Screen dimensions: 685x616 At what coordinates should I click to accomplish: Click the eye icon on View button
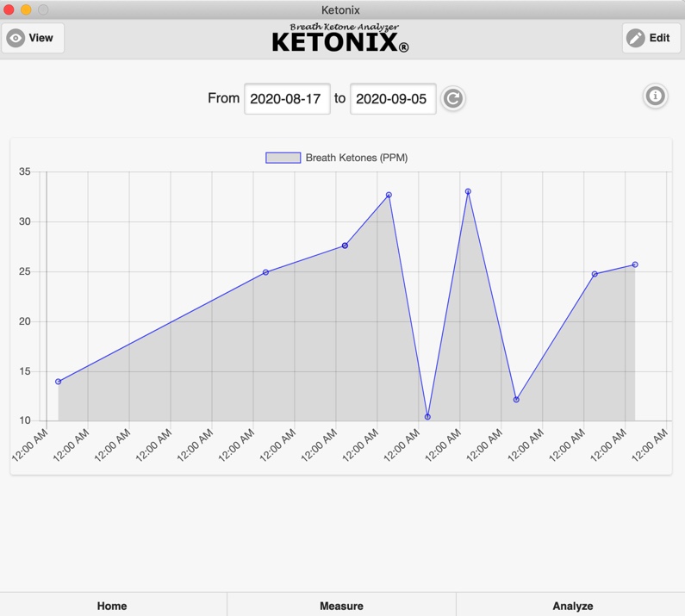16,38
